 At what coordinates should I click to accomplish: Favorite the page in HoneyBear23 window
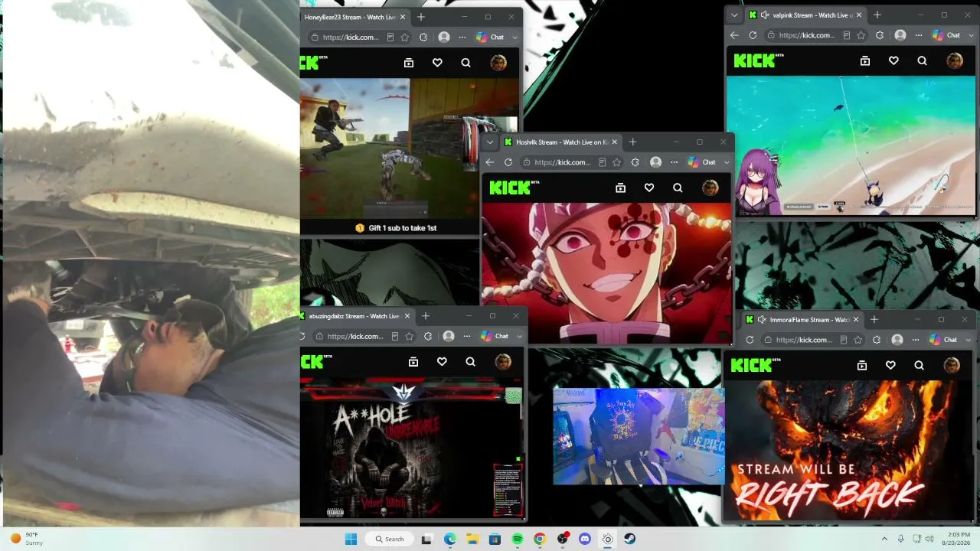pyautogui.click(x=404, y=37)
